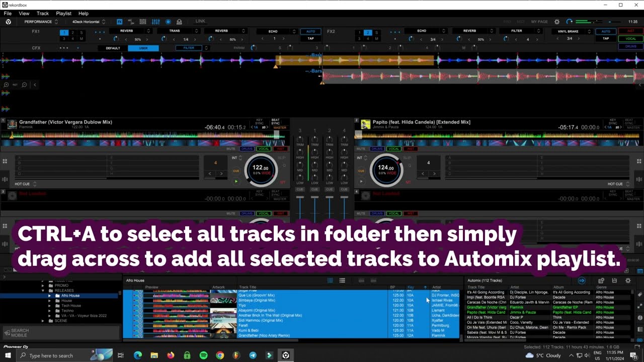
Task: Toggle the FX panel icon in the toolbar
Action: tap(120, 22)
